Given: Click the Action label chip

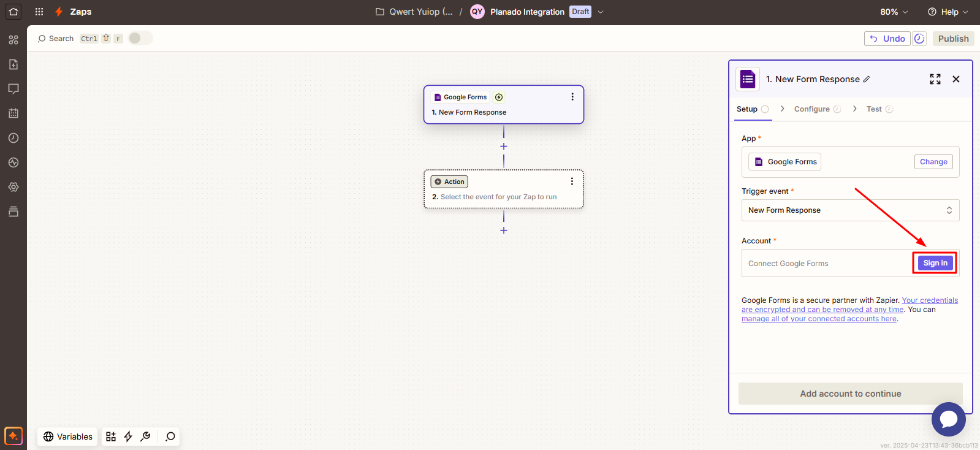Looking at the screenshot, I should point(449,181).
